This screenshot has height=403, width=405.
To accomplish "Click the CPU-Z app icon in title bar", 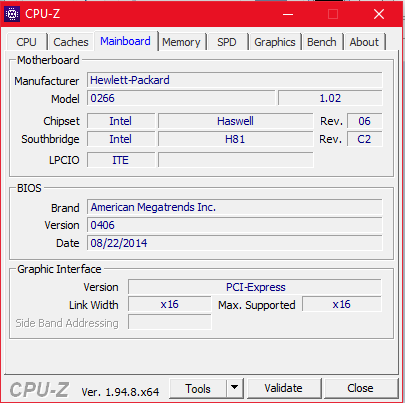I will (x=12, y=14).
